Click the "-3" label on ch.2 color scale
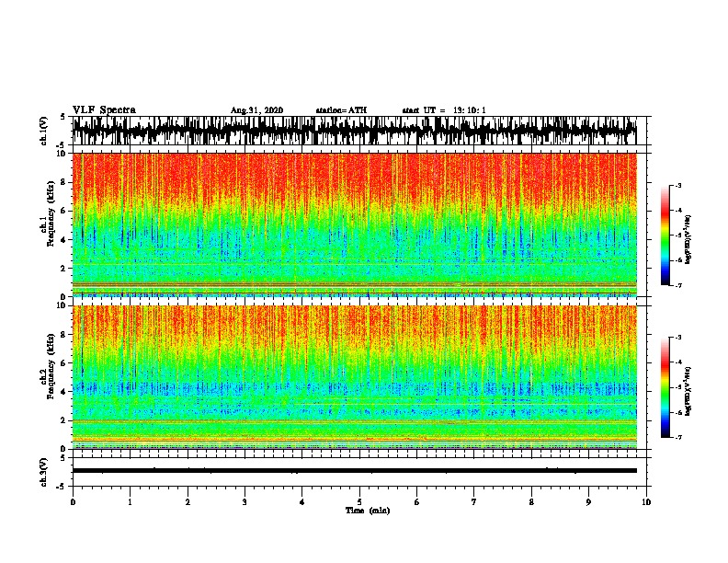Image resolution: width=728 pixels, height=563 pixels. [677, 338]
